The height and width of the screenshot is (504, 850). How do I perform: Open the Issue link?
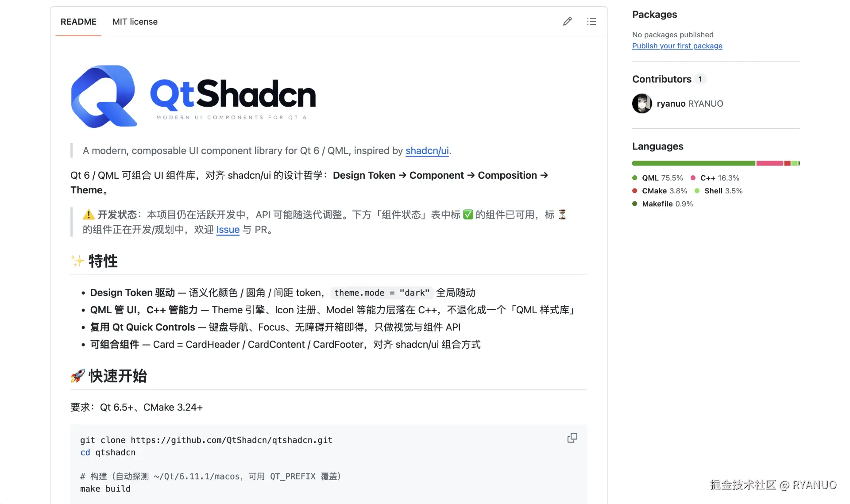pos(228,230)
